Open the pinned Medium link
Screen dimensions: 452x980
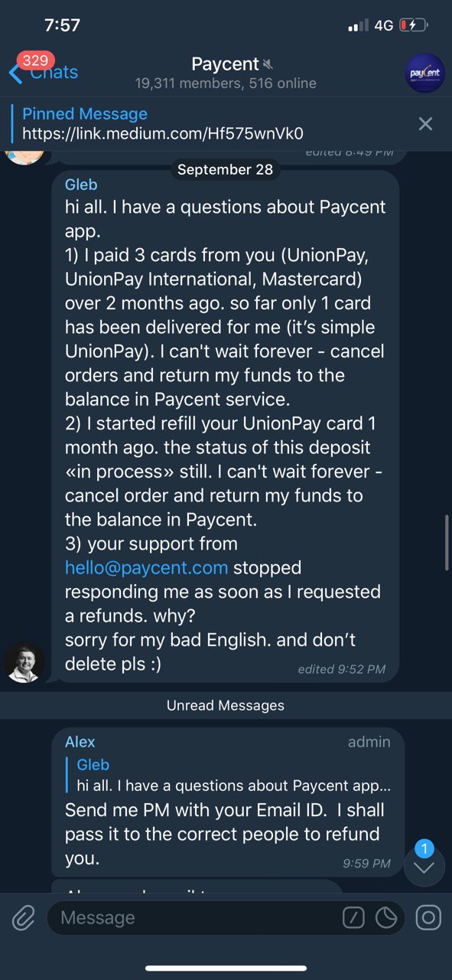pyautogui.click(x=163, y=133)
